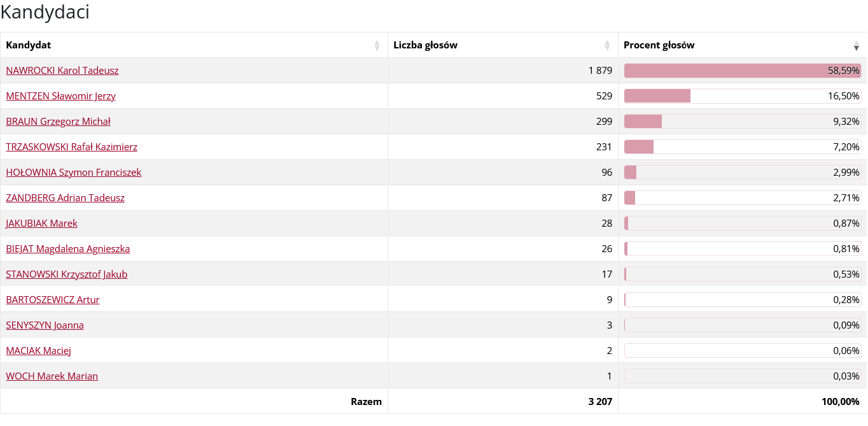Open TRZASKOWSKI Rafał Kazimierz link

71,147
